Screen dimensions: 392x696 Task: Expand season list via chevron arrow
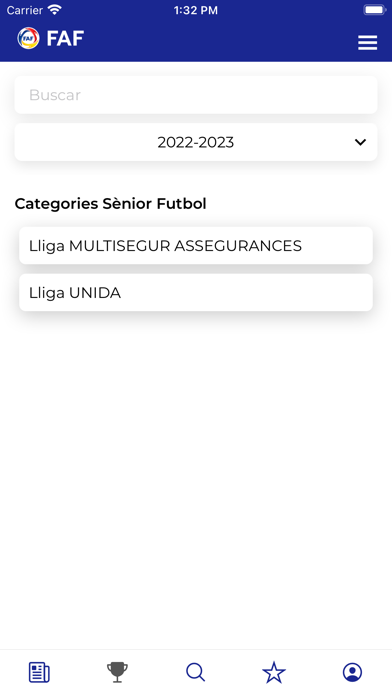pos(360,142)
